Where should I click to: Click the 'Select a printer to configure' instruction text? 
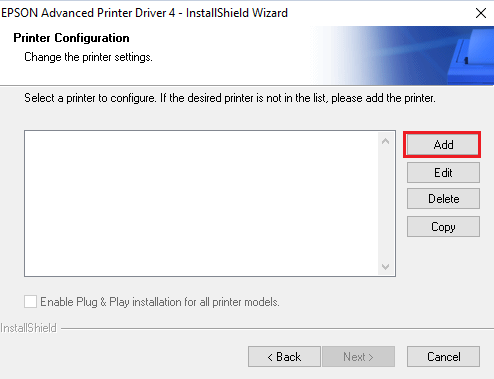click(230, 98)
